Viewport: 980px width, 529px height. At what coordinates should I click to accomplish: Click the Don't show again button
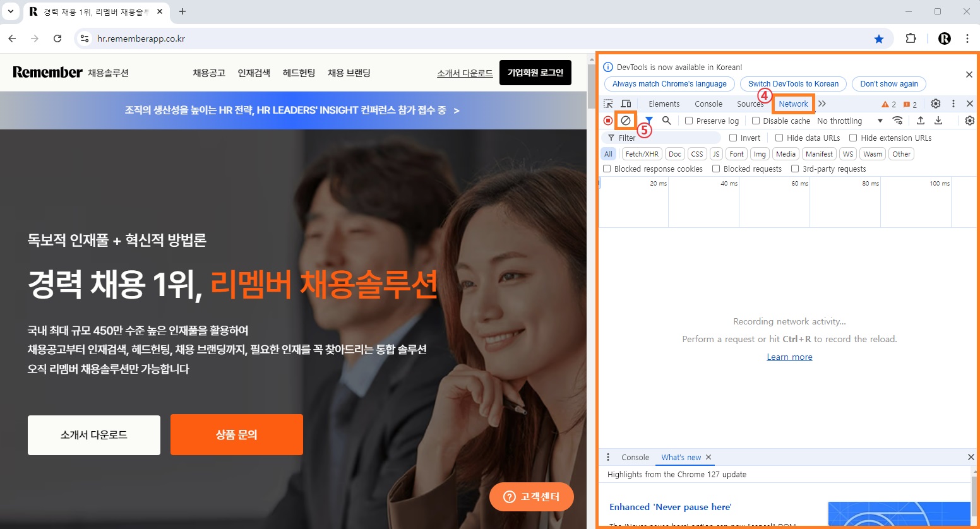(x=888, y=84)
